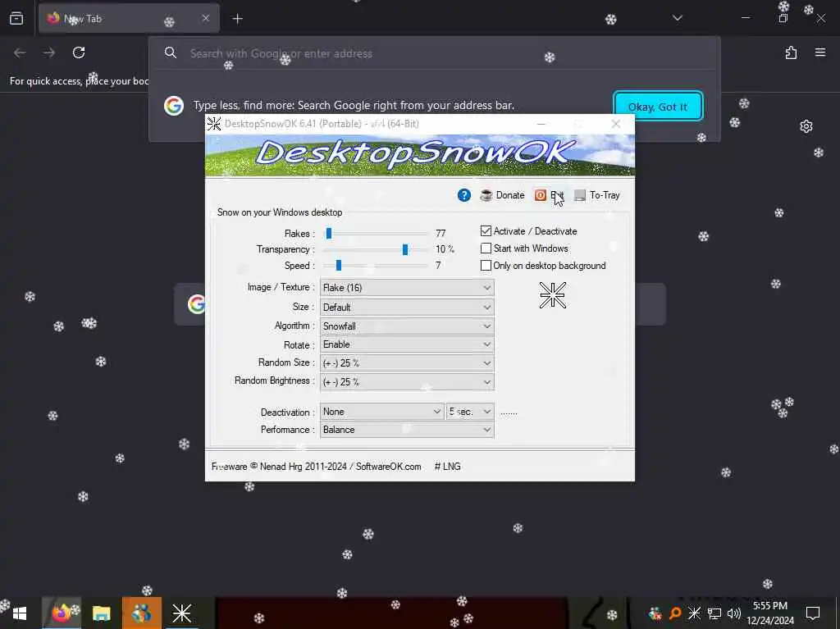Open new tab page settings gear

point(806,126)
